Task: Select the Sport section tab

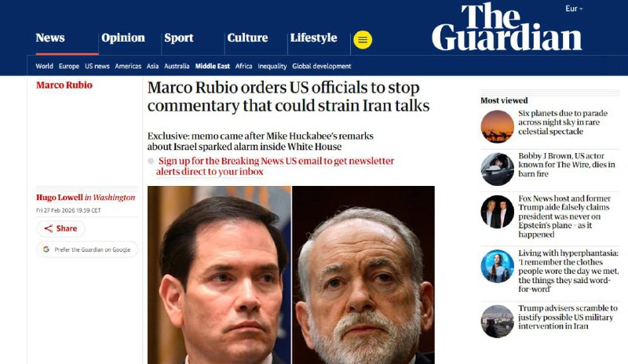Action: point(179,38)
